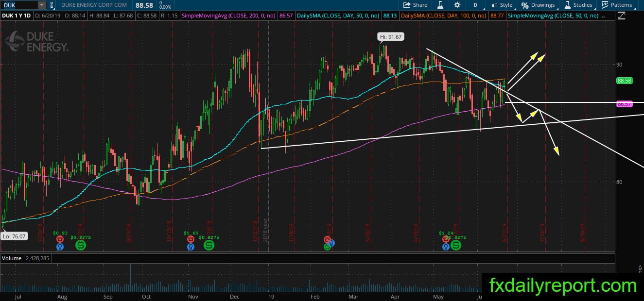Click the pink 86.57 price axis label
The image size is (644, 301).
[x=624, y=104]
